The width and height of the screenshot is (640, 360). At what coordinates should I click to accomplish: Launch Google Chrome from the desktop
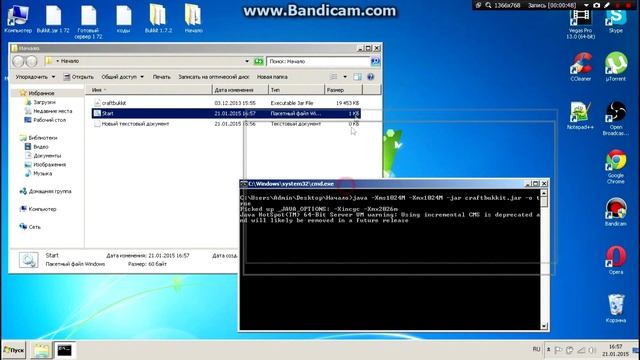616,167
